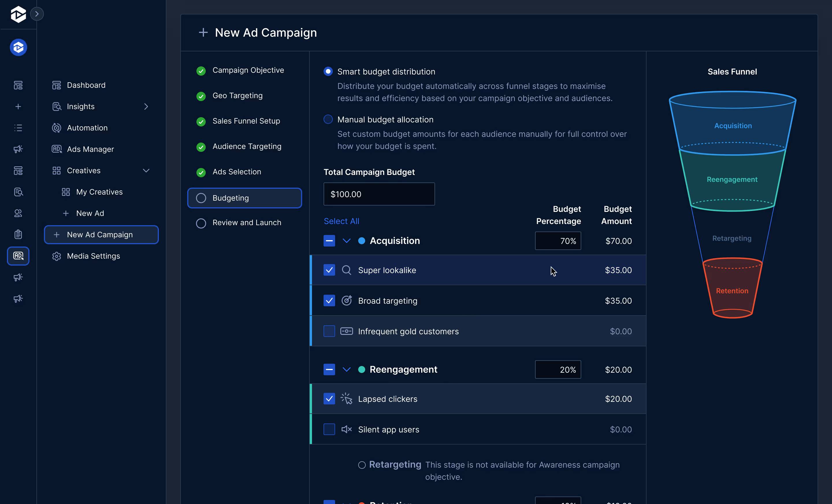Click the magnifier icon beside Super lookalike
832x504 pixels.
click(346, 270)
